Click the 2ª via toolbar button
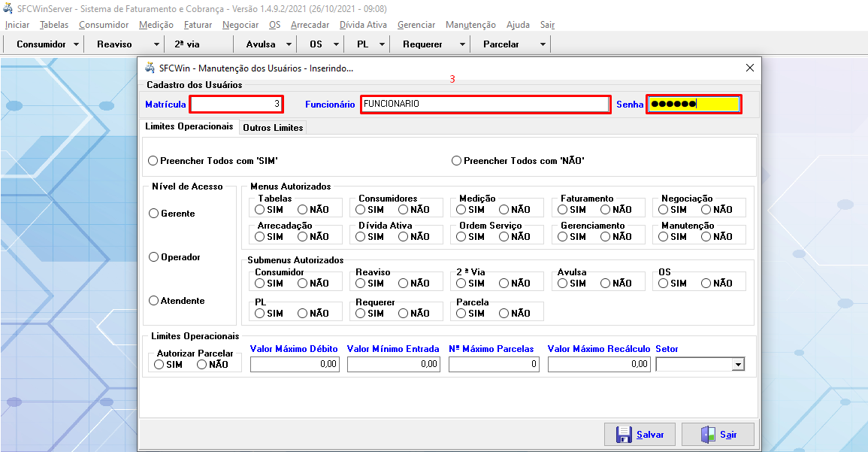The height and width of the screenshot is (452, 868). point(187,44)
